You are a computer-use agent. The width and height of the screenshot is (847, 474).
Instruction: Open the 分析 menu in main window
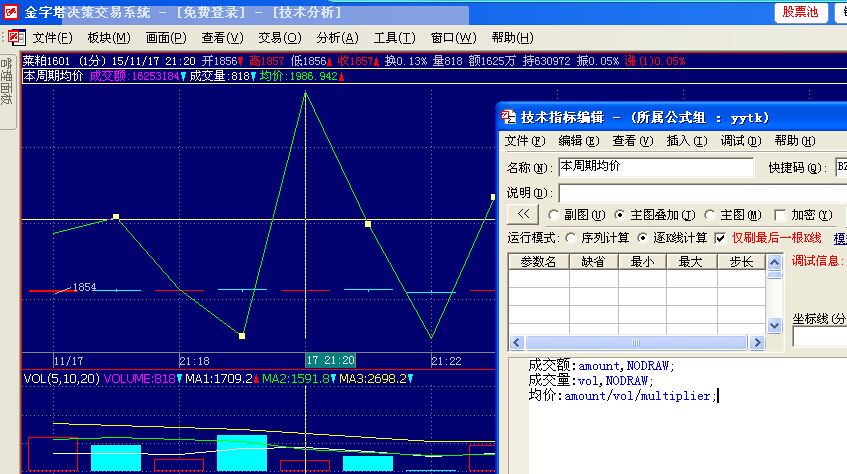[336, 38]
